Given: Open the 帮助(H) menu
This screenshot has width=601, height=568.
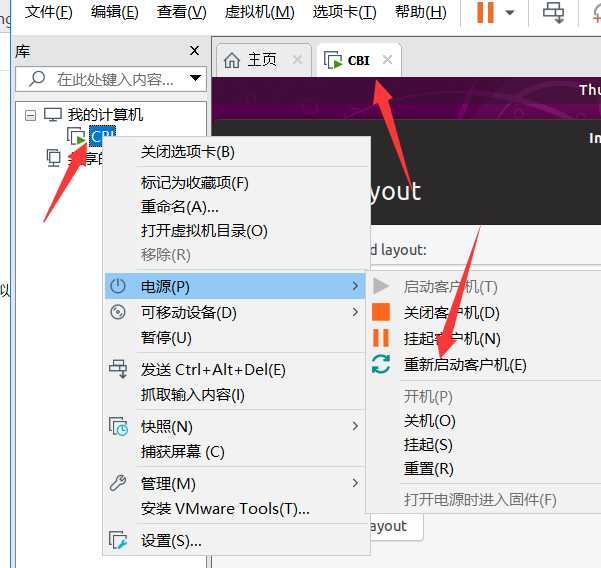Looking at the screenshot, I should coord(421,12).
